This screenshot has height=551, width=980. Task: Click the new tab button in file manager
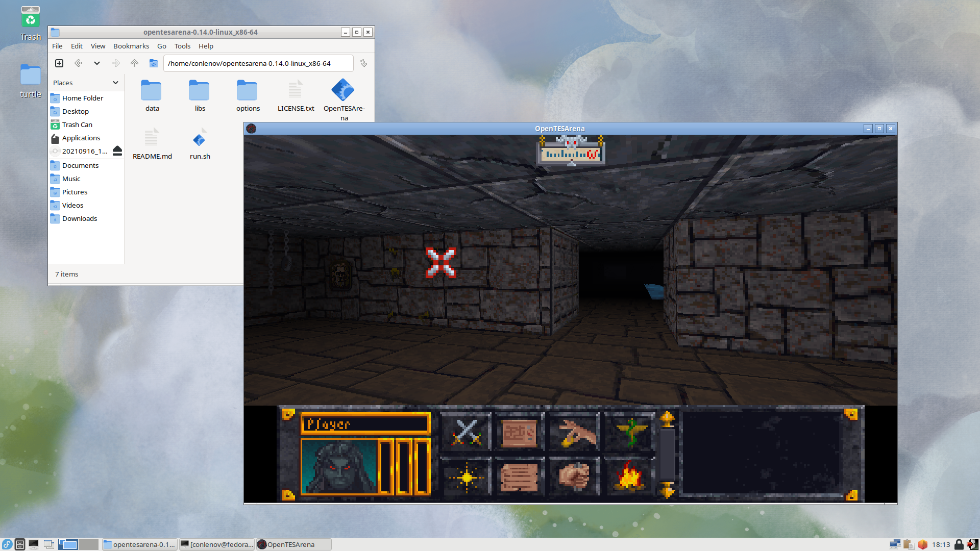59,63
